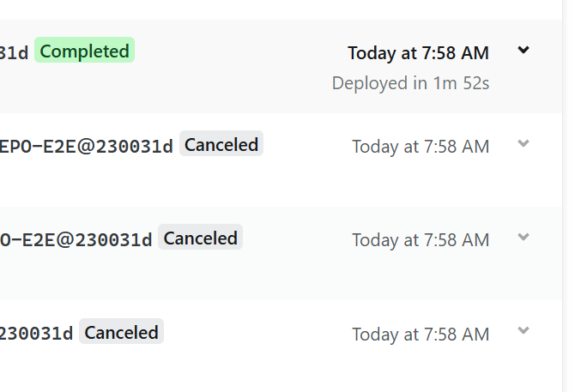Click Canceled badge next to EPO-E2E@230031d
Image resolution: width=575 pixels, height=392 pixels.
(221, 145)
